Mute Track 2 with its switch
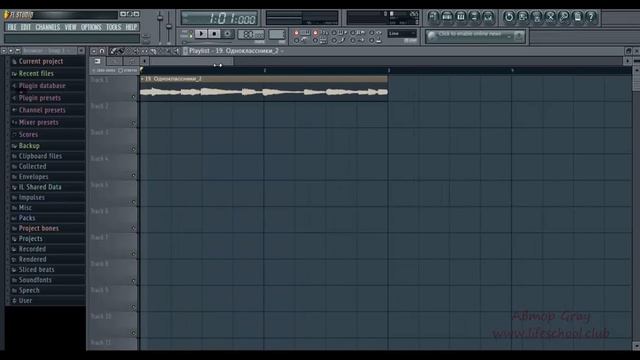The image size is (640, 360). tap(133, 123)
